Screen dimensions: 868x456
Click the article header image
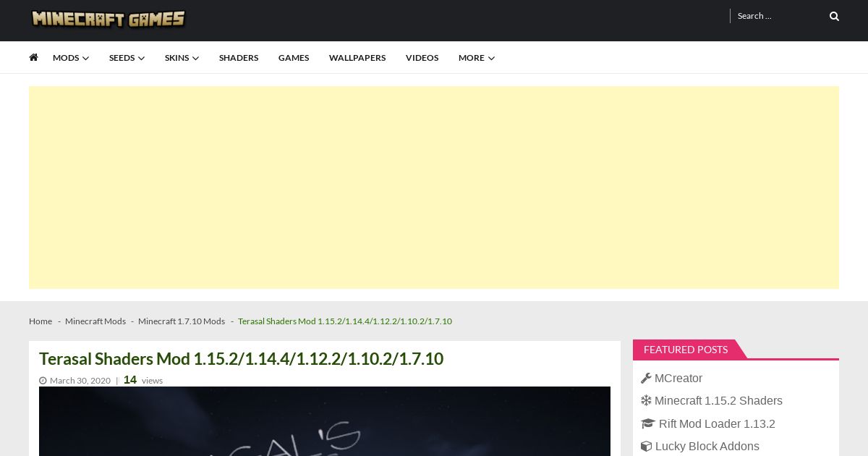(325, 421)
